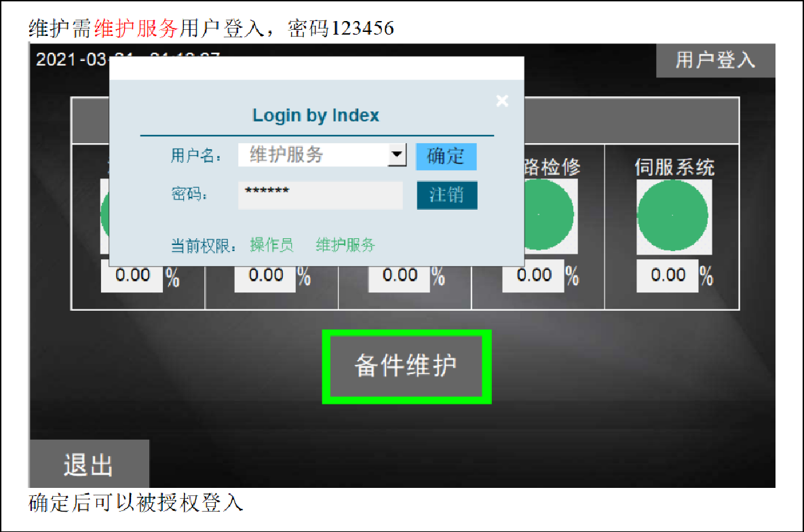Image resolution: width=804 pixels, height=532 pixels.
Task: Expand the 用户名 dropdown arrow
Action: click(396, 155)
